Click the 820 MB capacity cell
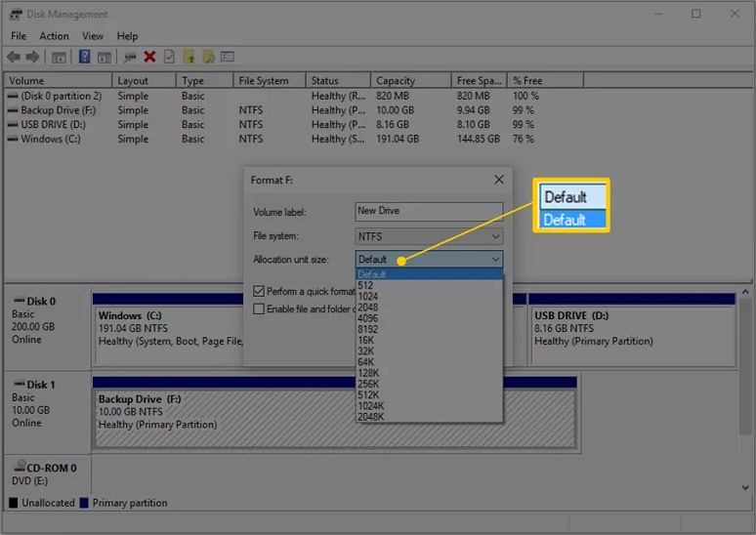This screenshot has width=756, height=535. [x=392, y=96]
